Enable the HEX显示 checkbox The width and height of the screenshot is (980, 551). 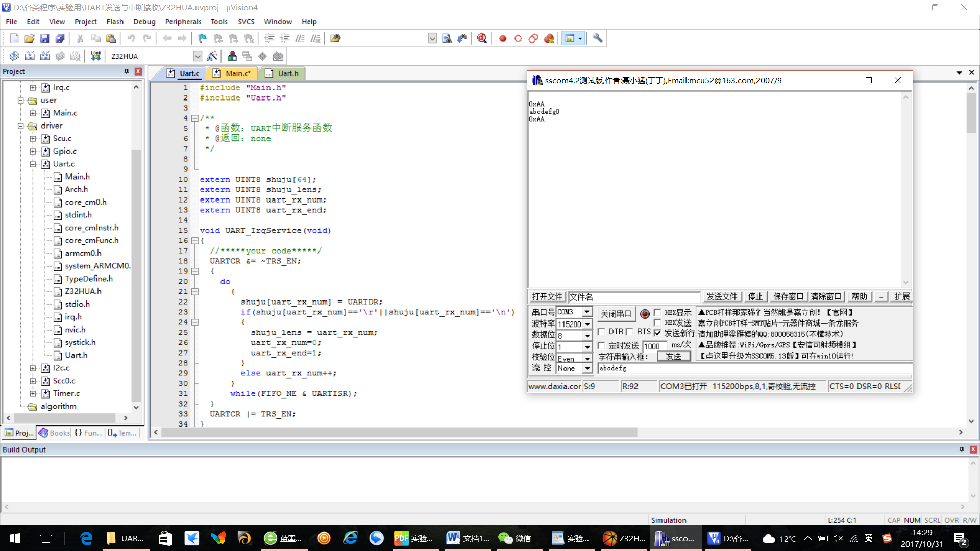click(657, 312)
